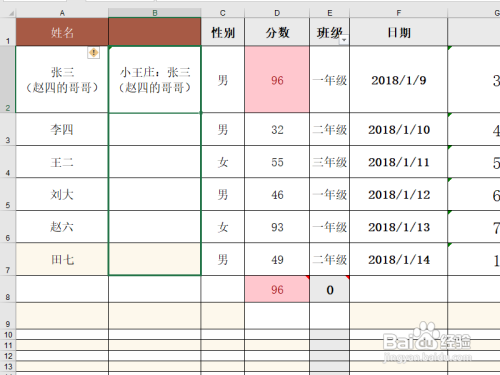Click the 日期 header cell
This screenshot has width=500, height=375.
(x=398, y=32)
